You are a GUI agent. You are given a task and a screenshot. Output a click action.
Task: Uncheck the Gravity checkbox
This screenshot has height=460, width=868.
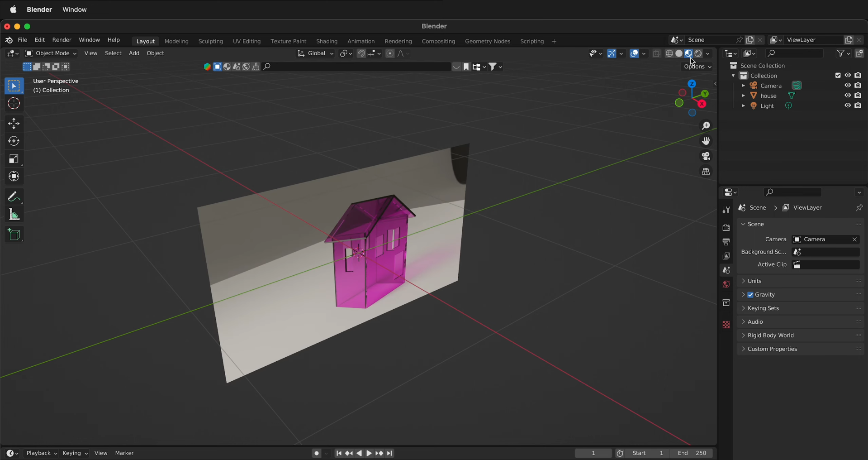pos(750,295)
